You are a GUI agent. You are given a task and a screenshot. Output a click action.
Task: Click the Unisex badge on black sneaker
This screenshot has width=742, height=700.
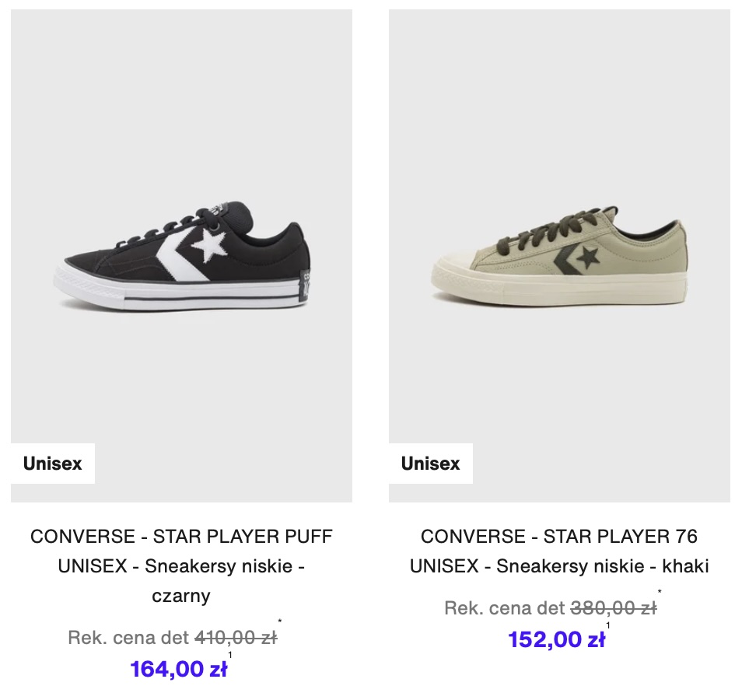pyautogui.click(x=53, y=464)
